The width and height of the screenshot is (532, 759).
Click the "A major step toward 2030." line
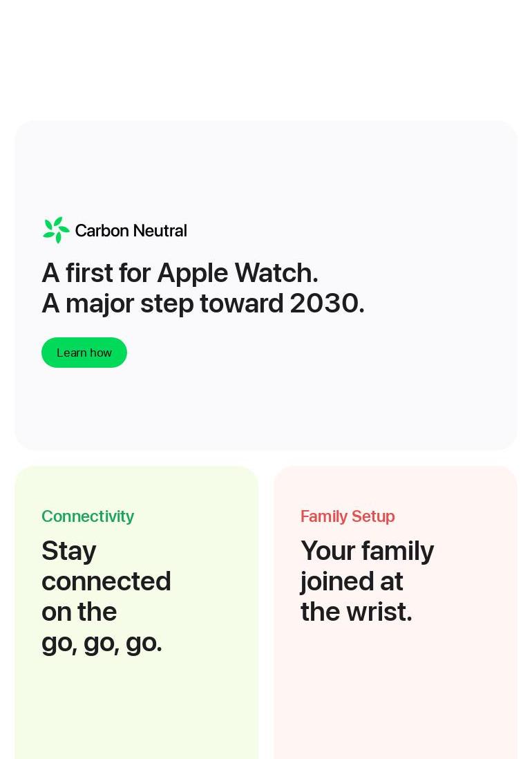[203, 303]
